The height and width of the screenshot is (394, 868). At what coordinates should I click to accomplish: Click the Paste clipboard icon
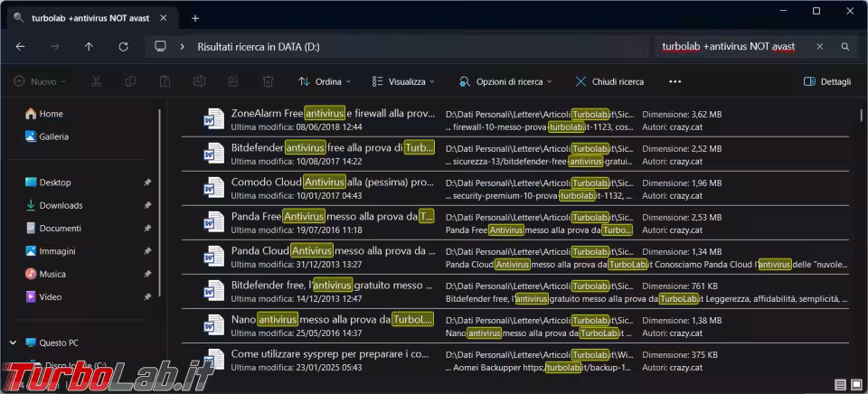click(165, 81)
